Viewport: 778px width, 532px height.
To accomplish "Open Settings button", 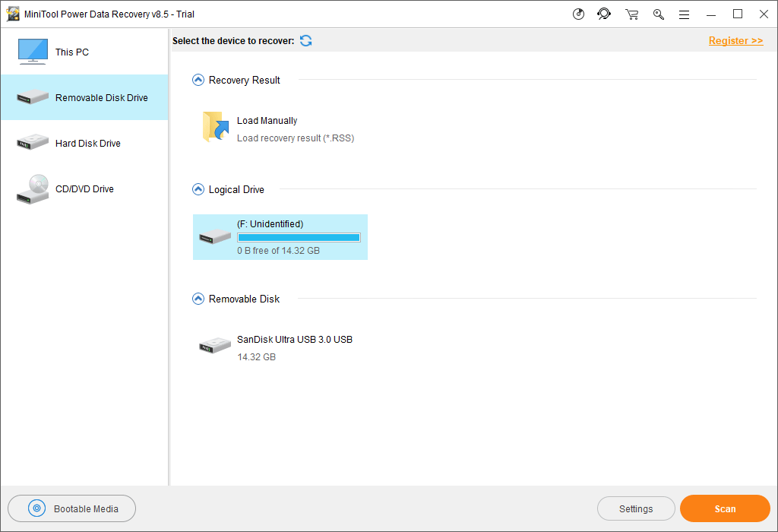I will [636, 508].
